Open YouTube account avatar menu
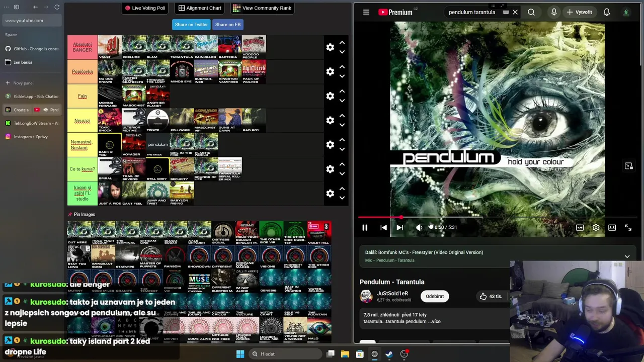This screenshot has height=362, width=644. (x=626, y=12)
